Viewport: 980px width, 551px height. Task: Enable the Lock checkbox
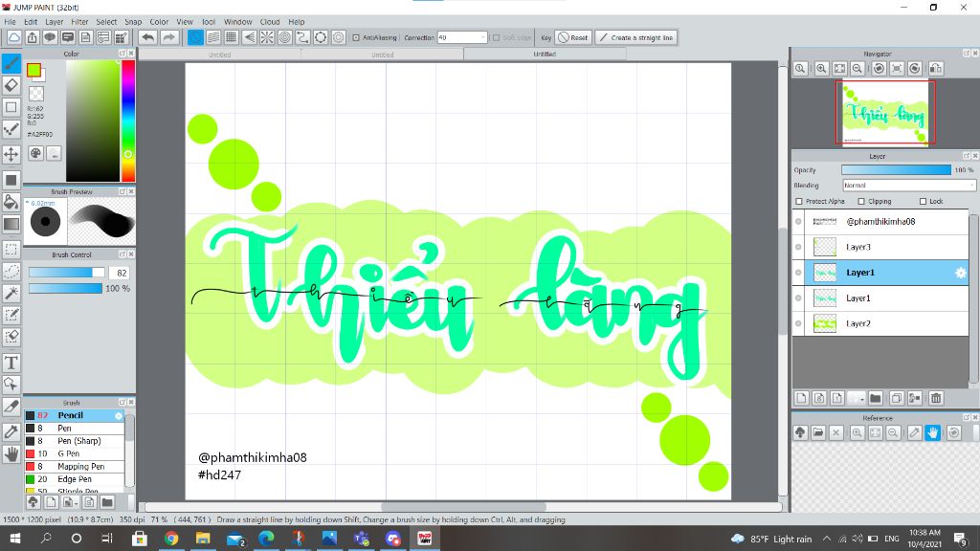pyautogui.click(x=923, y=201)
